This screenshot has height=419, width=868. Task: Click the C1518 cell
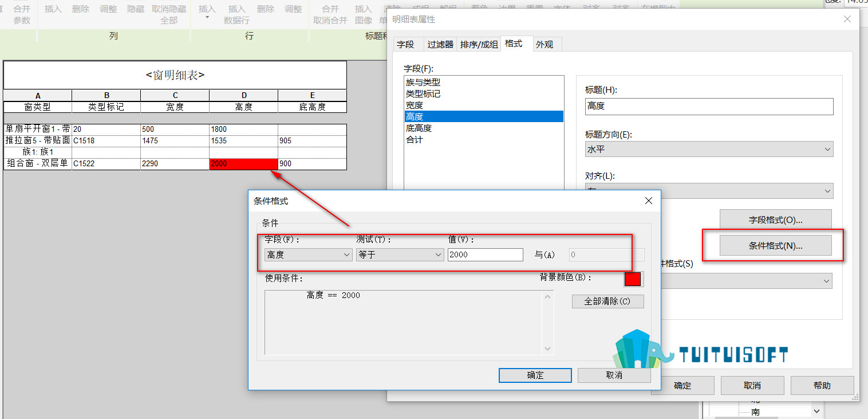106,141
